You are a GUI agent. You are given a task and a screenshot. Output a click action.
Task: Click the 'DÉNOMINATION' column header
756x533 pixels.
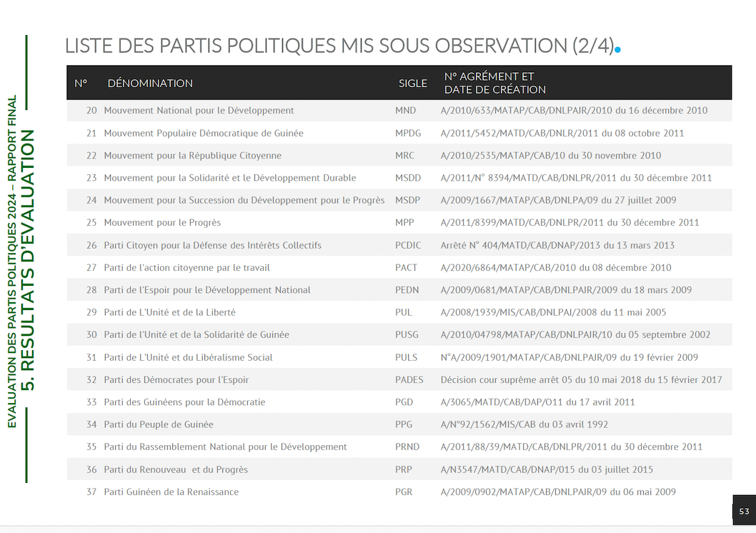[x=150, y=83]
